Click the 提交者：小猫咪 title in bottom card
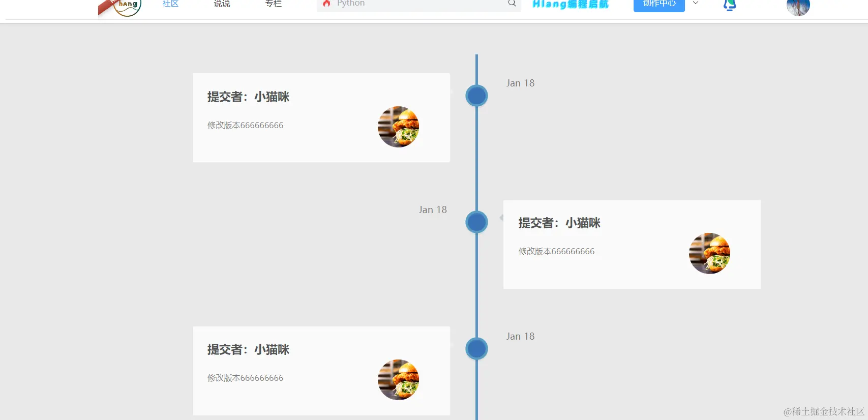868x420 pixels. coord(248,349)
